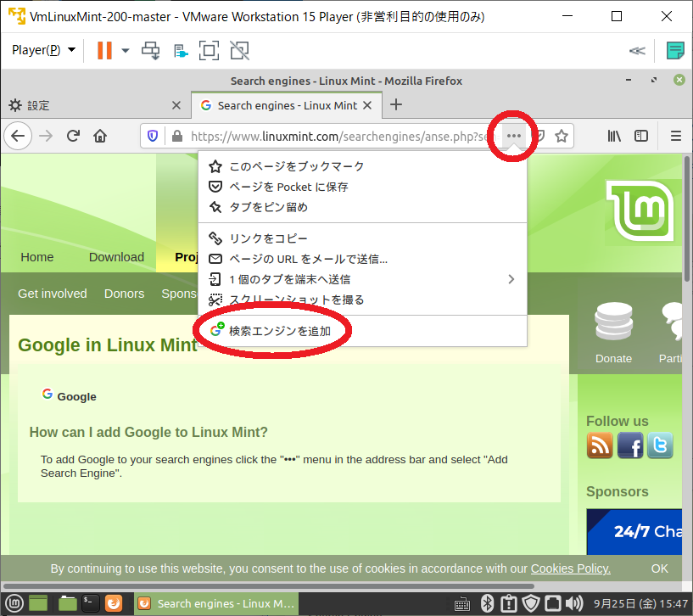The image size is (693, 616).
Task: Show the desktop from the taskbar
Action: click(x=38, y=603)
